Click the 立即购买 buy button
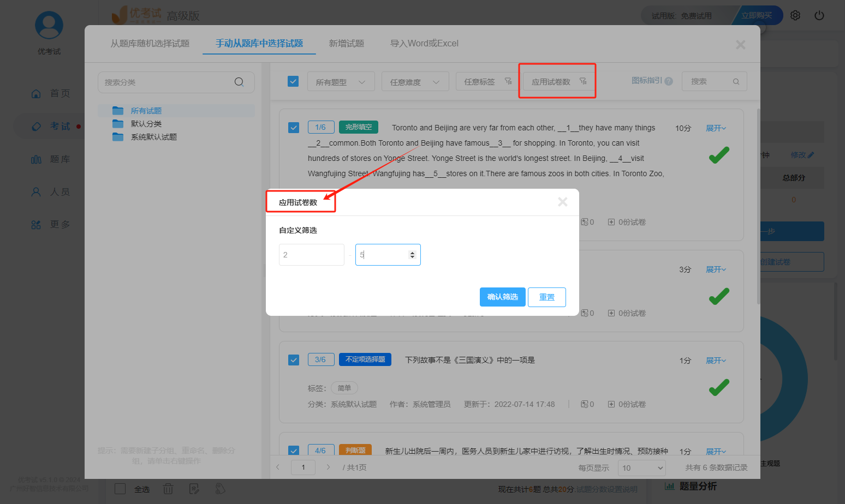The image size is (845, 504). (x=757, y=15)
